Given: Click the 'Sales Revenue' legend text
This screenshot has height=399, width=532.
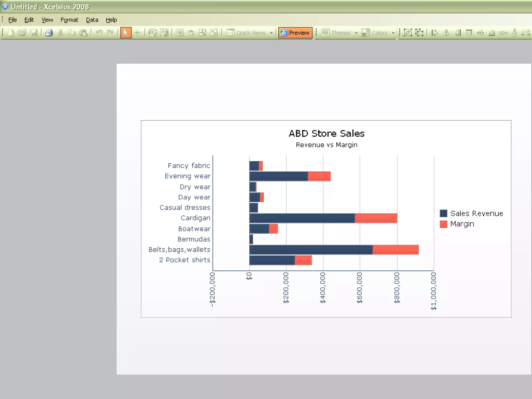Looking at the screenshot, I should point(477,213).
